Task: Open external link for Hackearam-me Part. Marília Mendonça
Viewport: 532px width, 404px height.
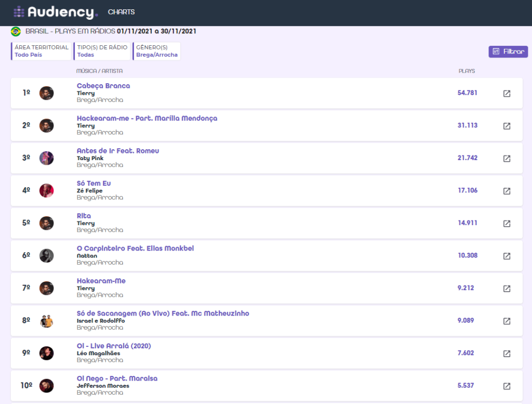Action: coord(507,126)
